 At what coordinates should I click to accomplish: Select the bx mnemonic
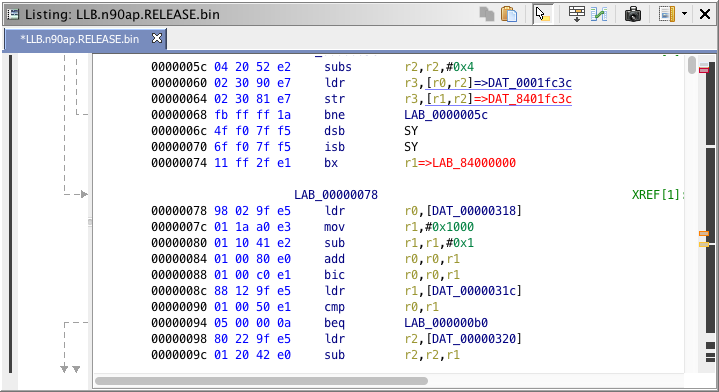point(331,163)
